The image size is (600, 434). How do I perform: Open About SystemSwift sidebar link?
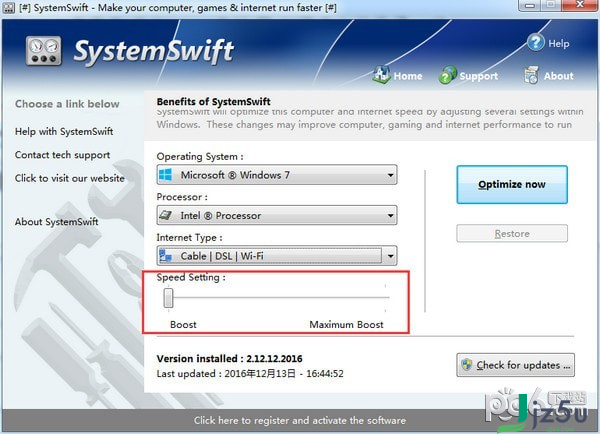click(56, 222)
